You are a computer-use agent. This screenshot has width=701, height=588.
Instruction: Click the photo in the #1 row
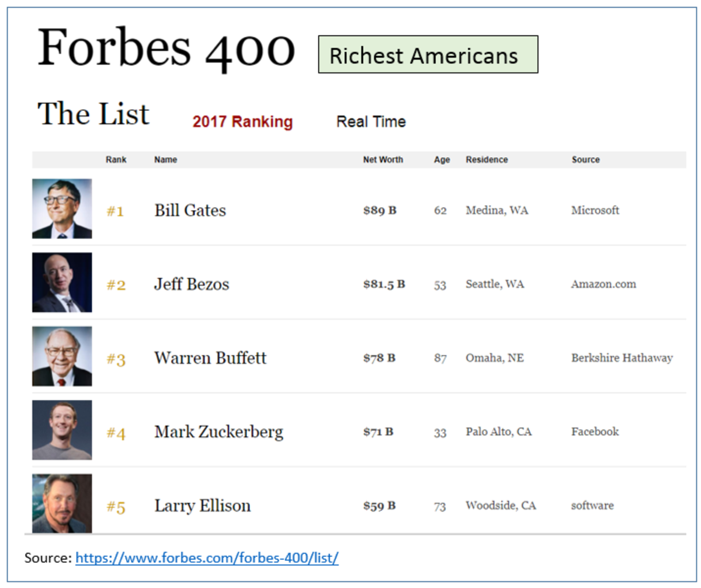(x=62, y=209)
